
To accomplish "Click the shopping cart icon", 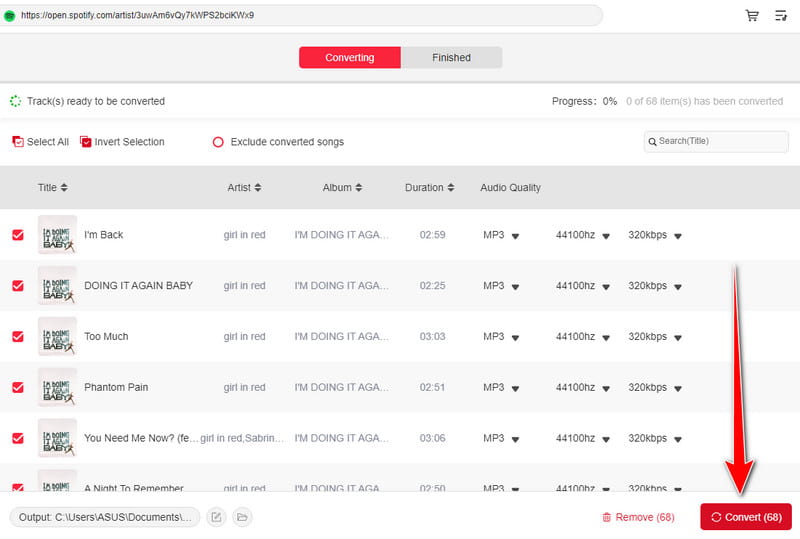I will (752, 16).
